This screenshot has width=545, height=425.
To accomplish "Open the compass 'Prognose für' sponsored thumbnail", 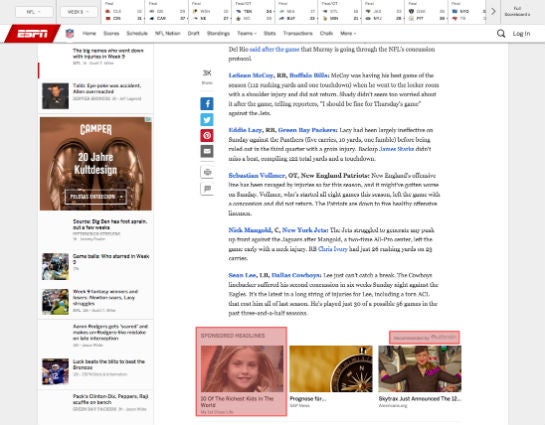I will point(331,369).
